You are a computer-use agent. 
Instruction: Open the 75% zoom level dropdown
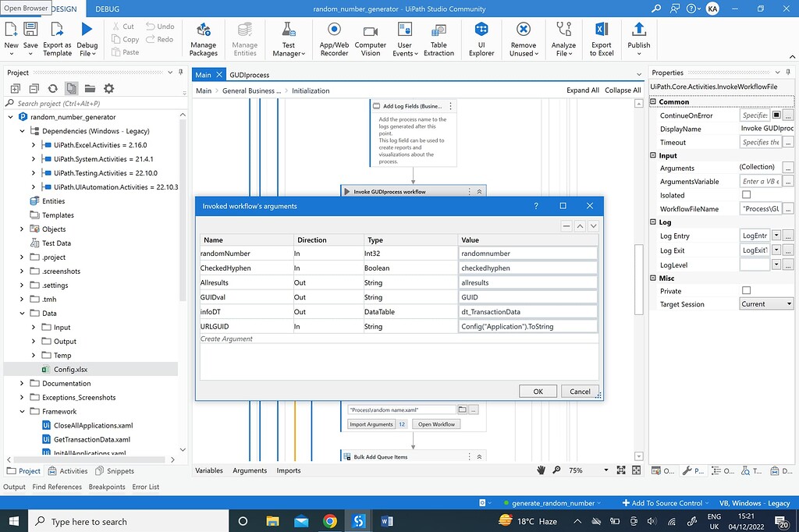coord(607,470)
